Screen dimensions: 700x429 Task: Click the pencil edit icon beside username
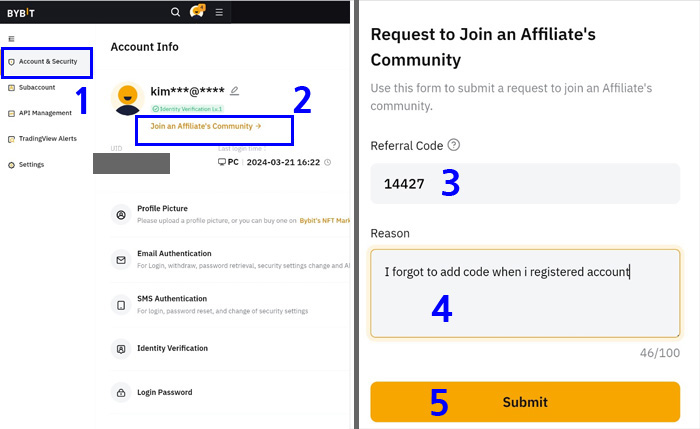click(x=234, y=91)
